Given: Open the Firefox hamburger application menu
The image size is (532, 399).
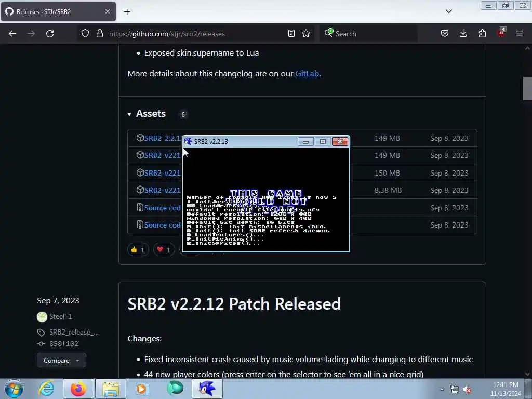Looking at the screenshot, I should tap(520, 34).
